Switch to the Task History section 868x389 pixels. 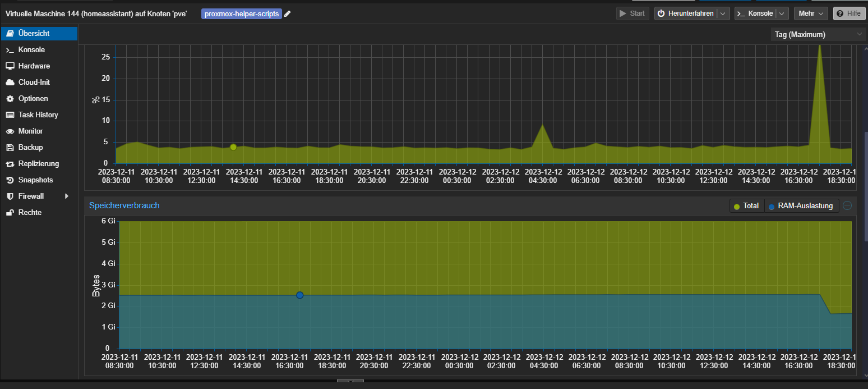pos(38,115)
